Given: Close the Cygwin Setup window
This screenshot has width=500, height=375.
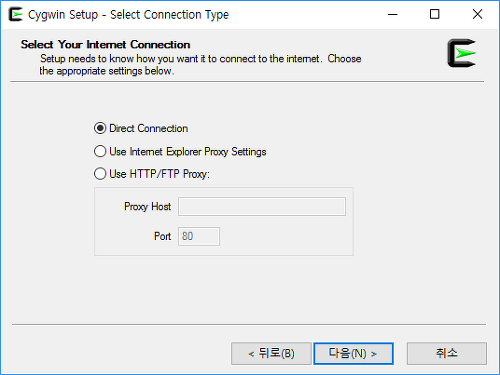Looking at the screenshot, I should coord(477,14).
